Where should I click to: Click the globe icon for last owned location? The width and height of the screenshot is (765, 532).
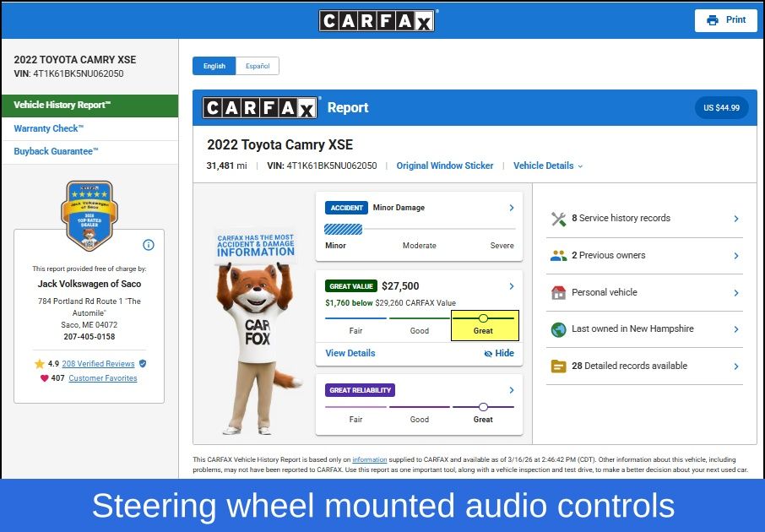(x=558, y=329)
